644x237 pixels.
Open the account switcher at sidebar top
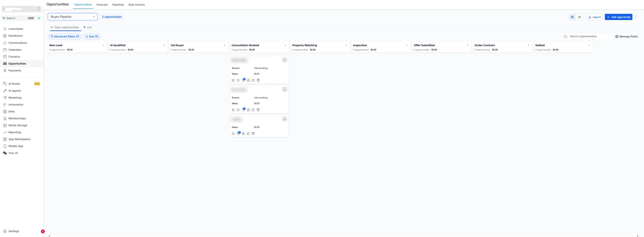click(21, 9)
